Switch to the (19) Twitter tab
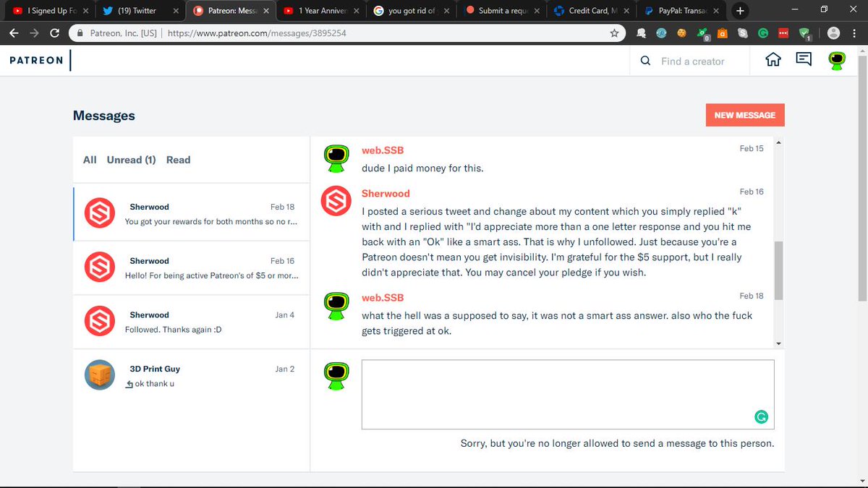 click(x=139, y=11)
